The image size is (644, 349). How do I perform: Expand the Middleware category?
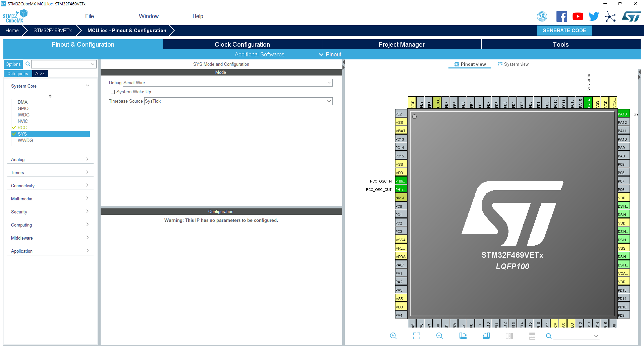coord(50,238)
